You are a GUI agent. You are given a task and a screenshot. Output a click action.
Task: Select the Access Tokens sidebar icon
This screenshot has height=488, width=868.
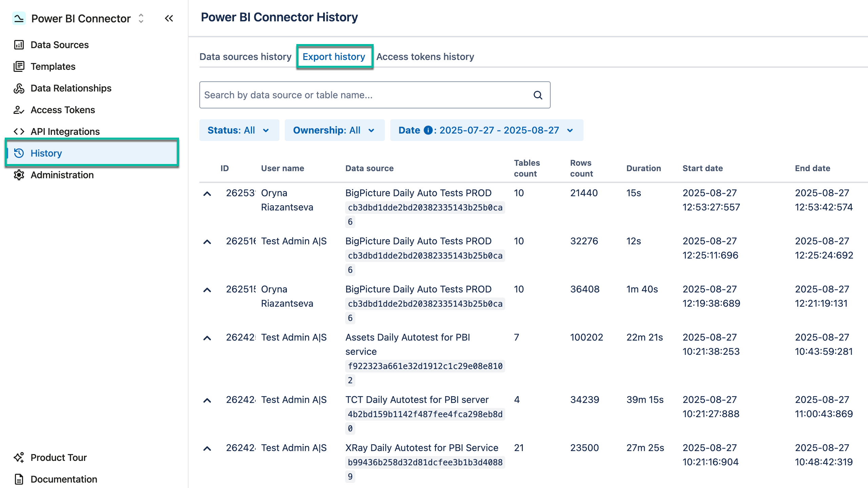point(19,110)
